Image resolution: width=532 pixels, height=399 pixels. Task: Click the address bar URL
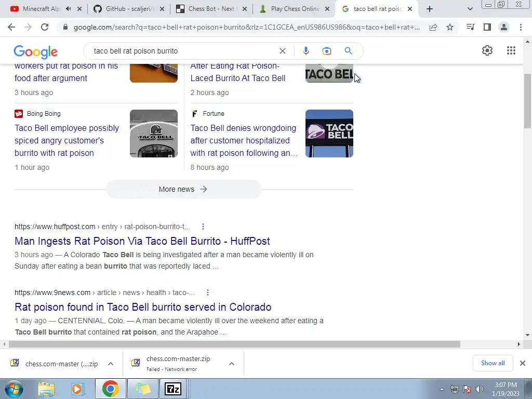tap(247, 27)
